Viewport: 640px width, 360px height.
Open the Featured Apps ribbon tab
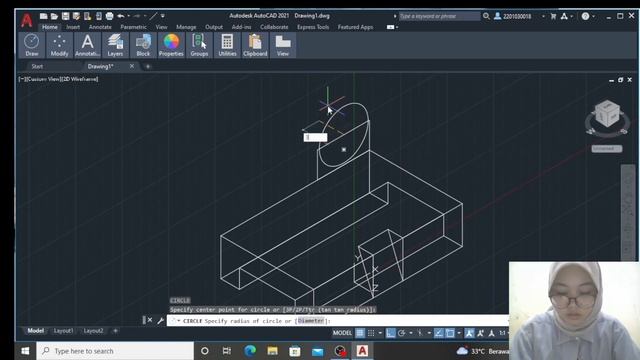click(356, 27)
